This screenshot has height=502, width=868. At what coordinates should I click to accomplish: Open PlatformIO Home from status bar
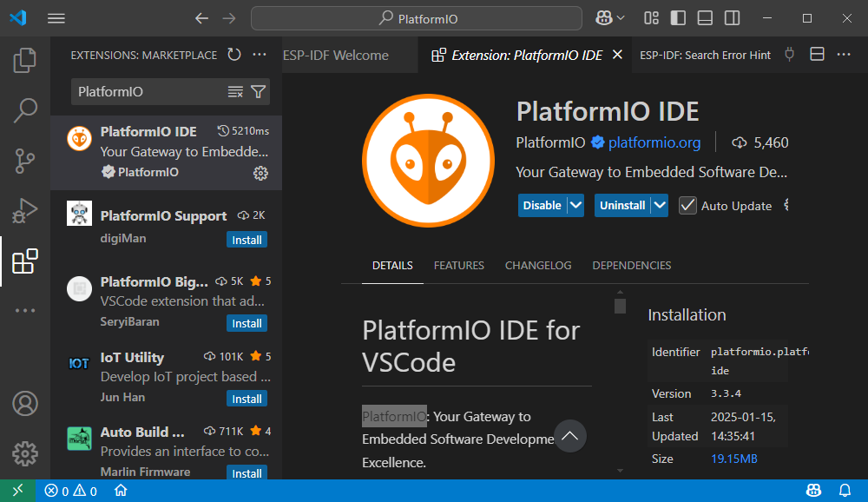(x=121, y=491)
